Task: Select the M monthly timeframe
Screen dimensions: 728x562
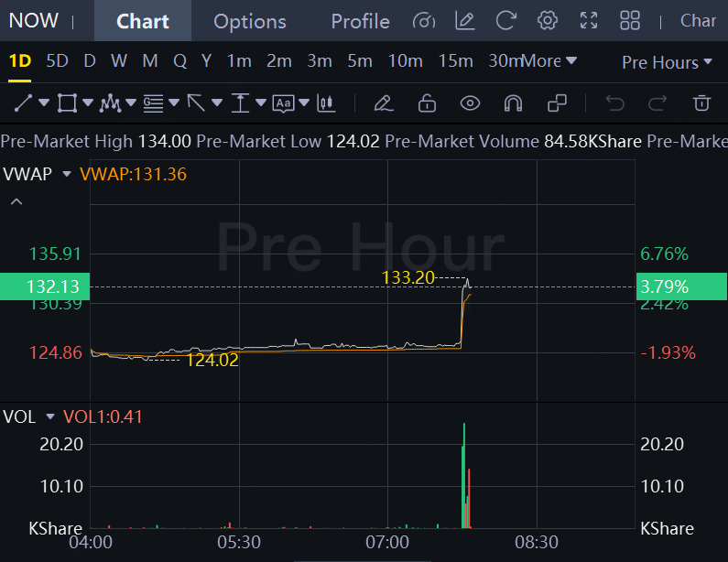Action: 150,60
